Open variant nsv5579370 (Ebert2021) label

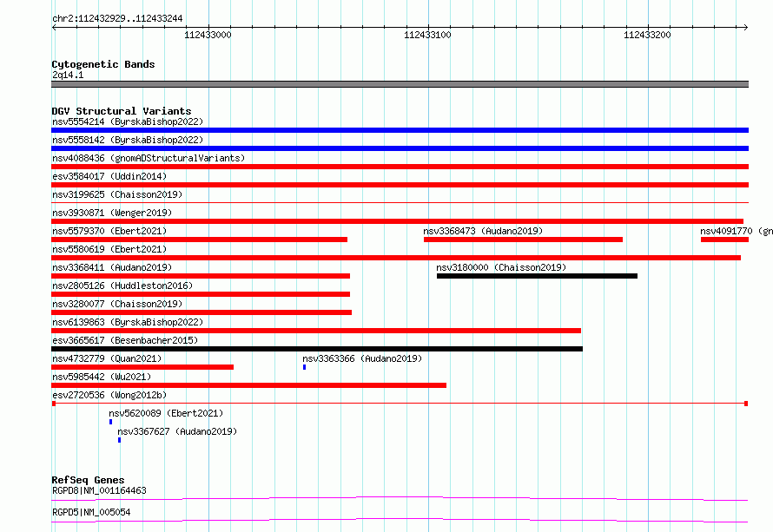click(x=109, y=231)
